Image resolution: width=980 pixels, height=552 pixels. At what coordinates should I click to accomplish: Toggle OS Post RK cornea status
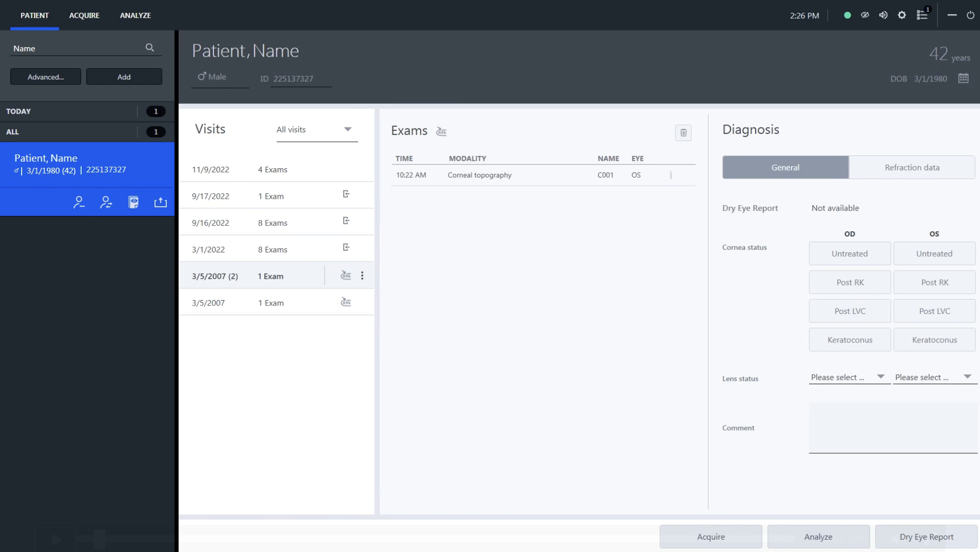coord(934,282)
